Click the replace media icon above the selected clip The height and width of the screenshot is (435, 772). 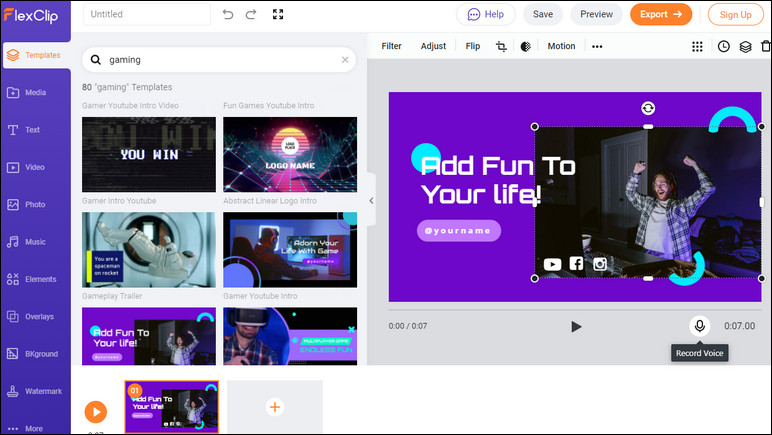[x=648, y=108]
